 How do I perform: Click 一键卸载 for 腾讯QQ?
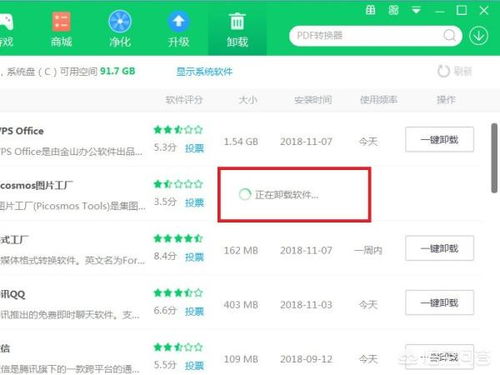[439, 303]
